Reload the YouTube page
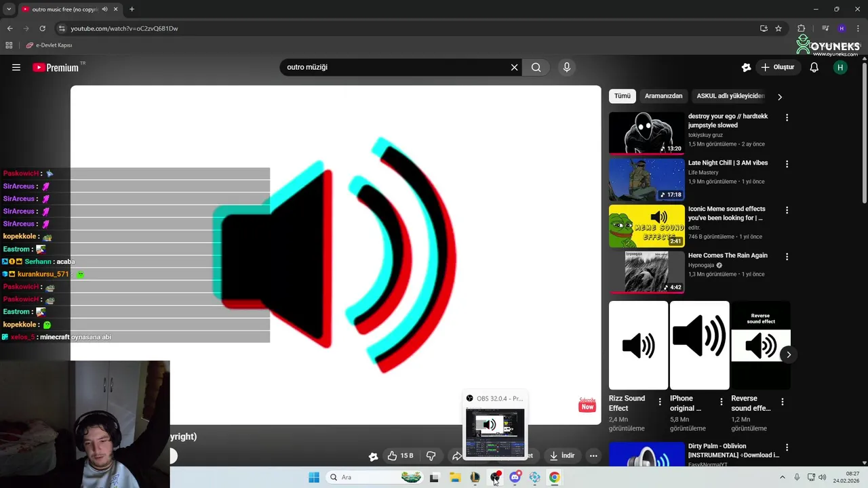 point(42,28)
